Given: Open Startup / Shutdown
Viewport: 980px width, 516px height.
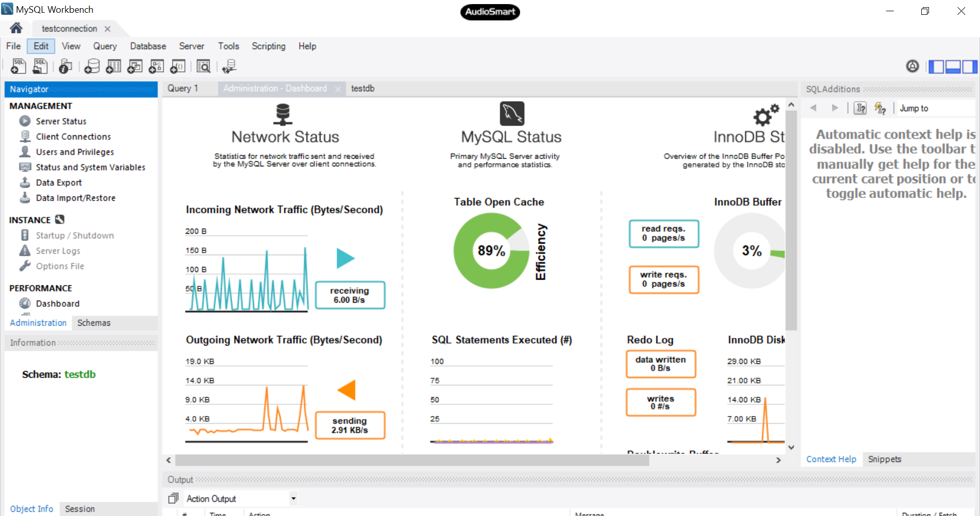Looking at the screenshot, I should tap(75, 235).
